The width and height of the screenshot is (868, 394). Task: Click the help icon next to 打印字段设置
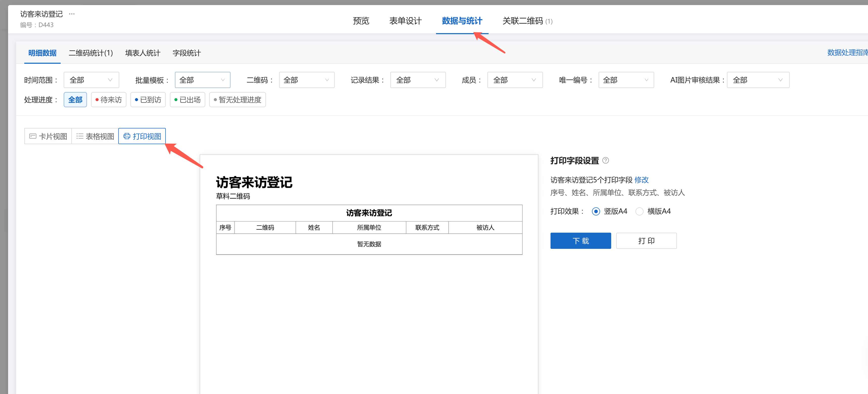[x=606, y=160]
